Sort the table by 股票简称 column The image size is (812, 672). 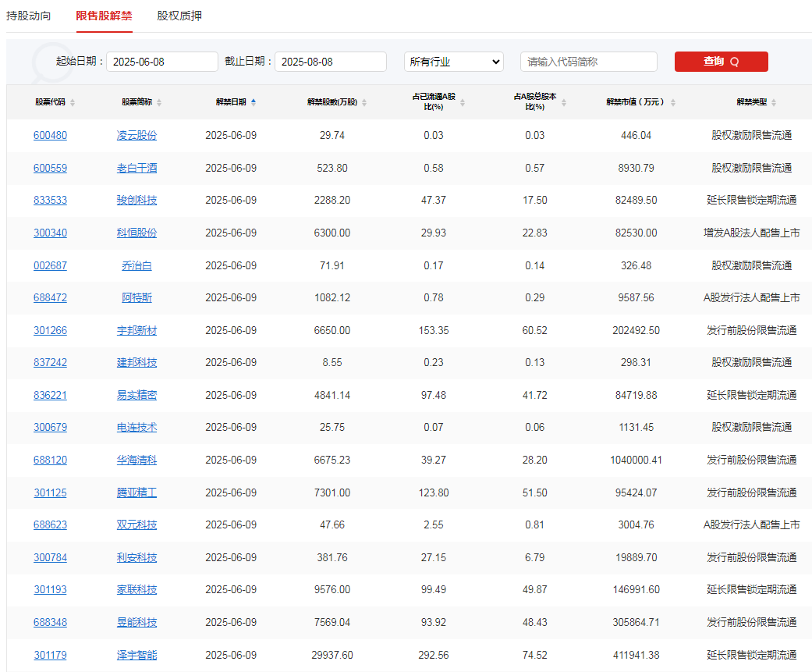tap(158, 101)
